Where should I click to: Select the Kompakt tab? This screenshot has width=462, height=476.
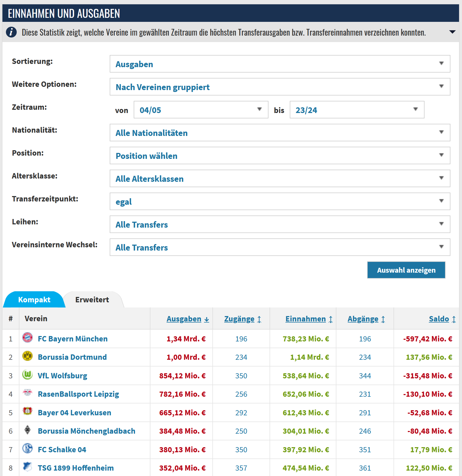pyautogui.click(x=34, y=300)
